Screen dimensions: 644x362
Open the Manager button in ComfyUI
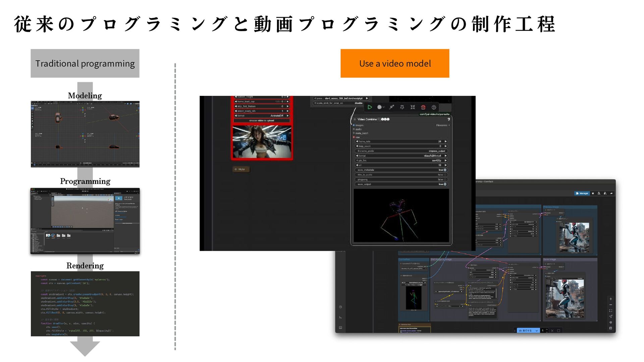coord(582,193)
